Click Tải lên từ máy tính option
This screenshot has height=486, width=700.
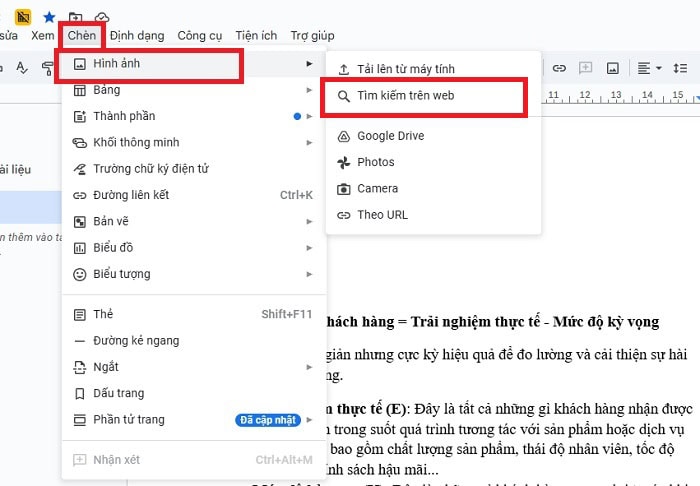(x=405, y=69)
